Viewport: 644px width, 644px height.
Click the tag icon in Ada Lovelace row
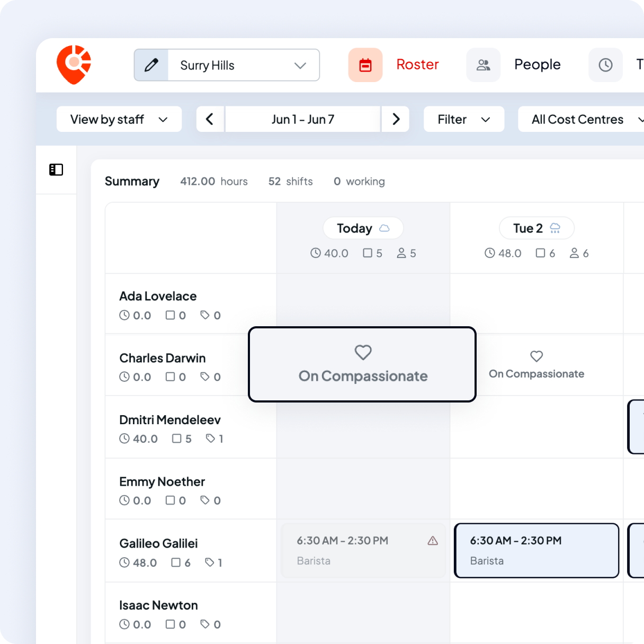click(x=205, y=315)
